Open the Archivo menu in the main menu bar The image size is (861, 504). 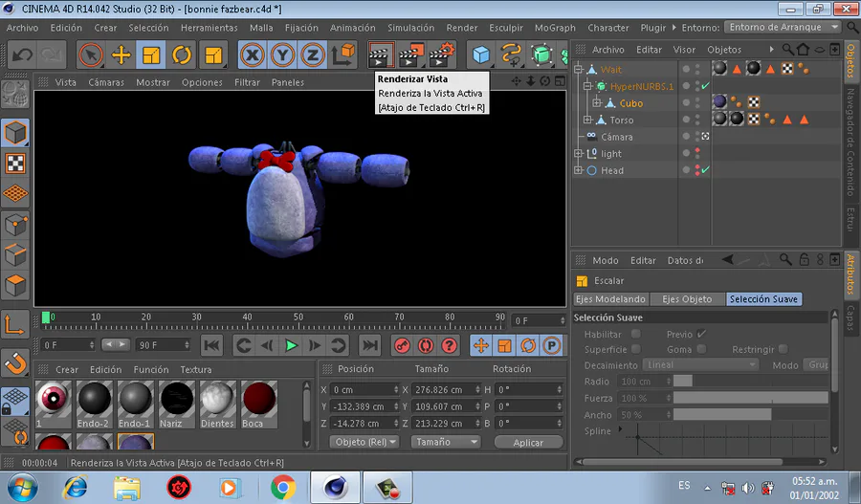(23, 28)
